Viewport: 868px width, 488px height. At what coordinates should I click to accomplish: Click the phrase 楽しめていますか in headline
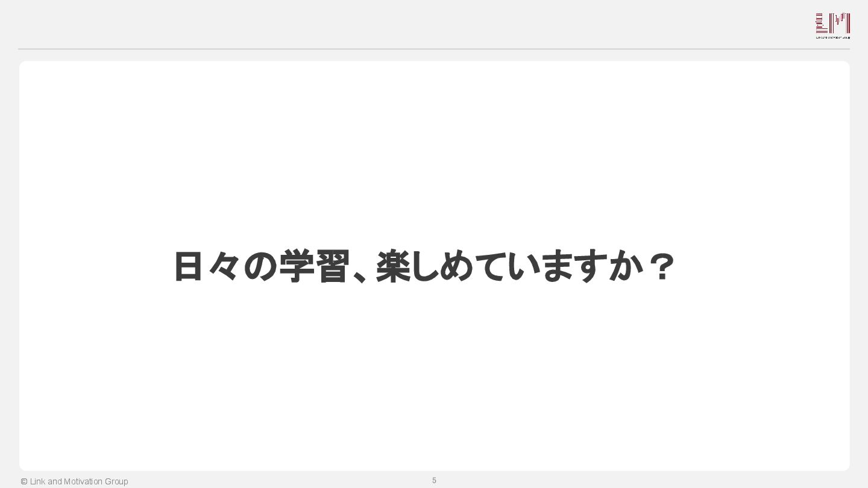[508, 266]
